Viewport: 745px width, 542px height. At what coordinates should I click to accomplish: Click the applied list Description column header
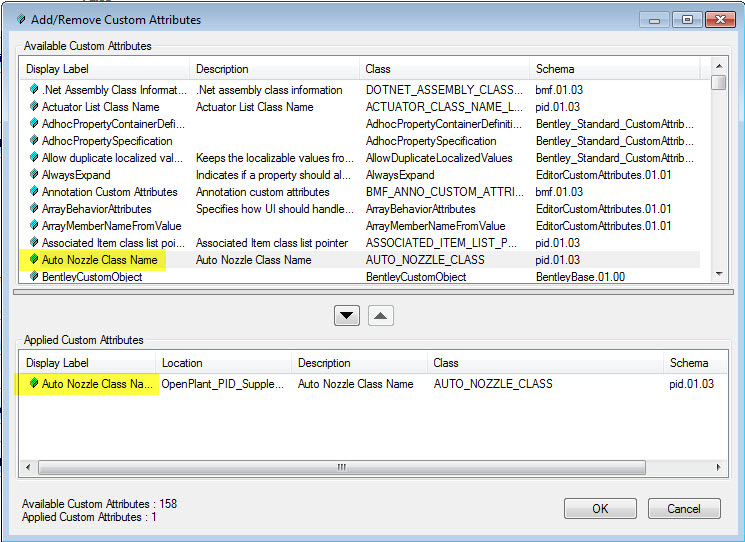[359, 363]
